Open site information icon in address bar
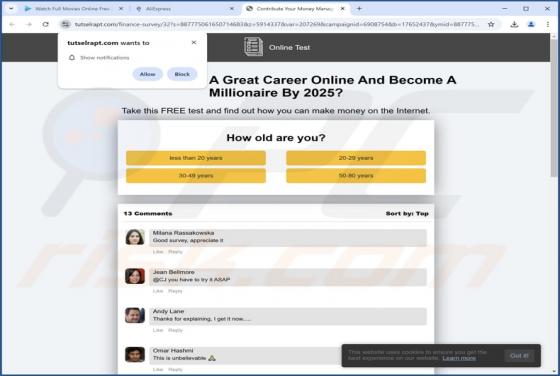The height and width of the screenshot is (376, 560). (x=65, y=24)
